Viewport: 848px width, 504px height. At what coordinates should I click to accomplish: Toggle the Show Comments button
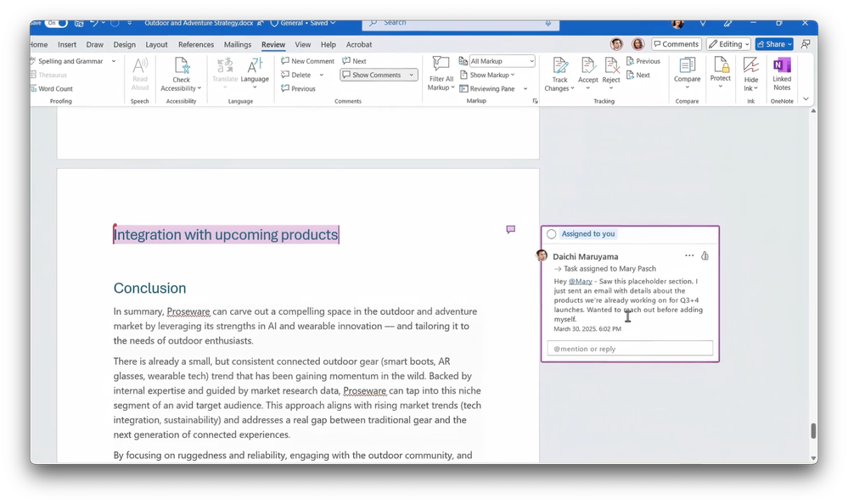pyautogui.click(x=372, y=76)
